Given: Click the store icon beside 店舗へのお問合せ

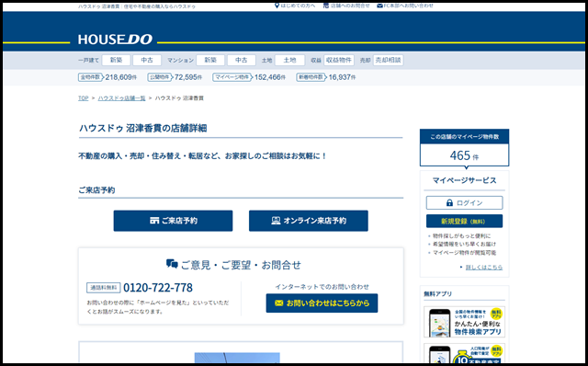Looking at the screenshot, I should click(326, 6).
